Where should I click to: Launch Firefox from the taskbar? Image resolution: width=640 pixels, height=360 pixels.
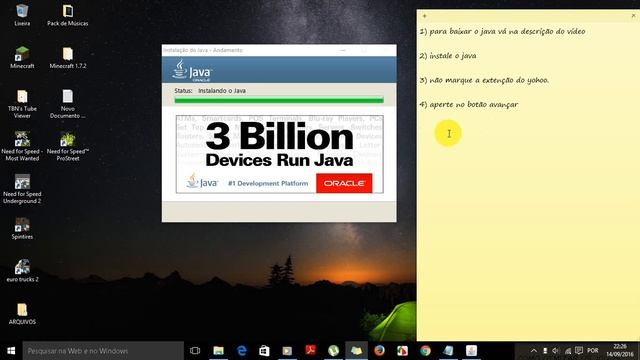(x=379, y=351)
